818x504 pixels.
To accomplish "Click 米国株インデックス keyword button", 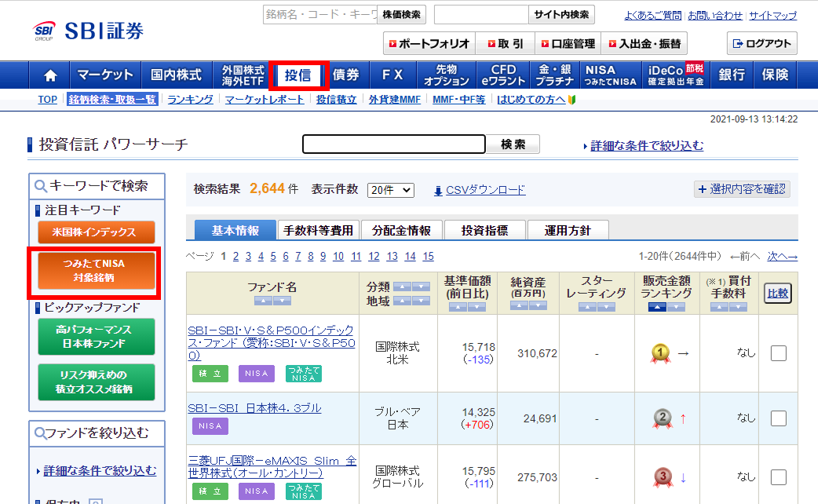I will [97, 232].
